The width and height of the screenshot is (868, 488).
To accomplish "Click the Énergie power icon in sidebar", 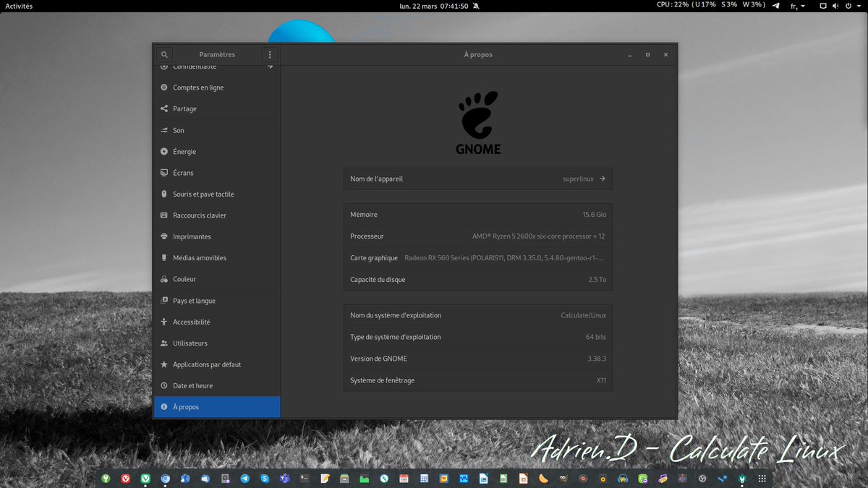I will [164, 152].
